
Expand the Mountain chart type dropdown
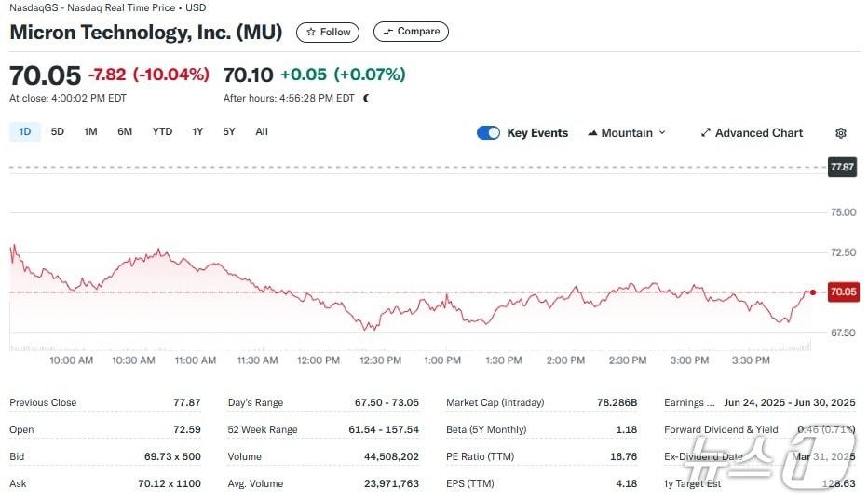(x=627, y=133)
